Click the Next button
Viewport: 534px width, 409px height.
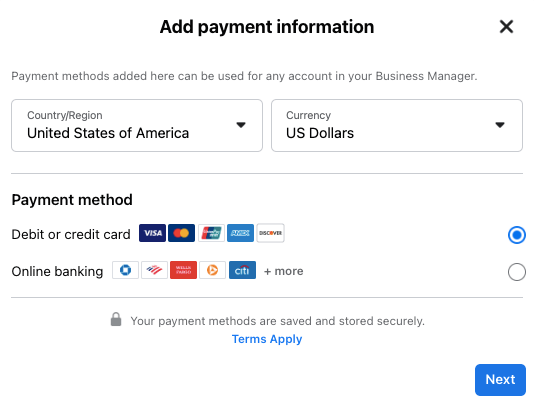pos(500,380)
